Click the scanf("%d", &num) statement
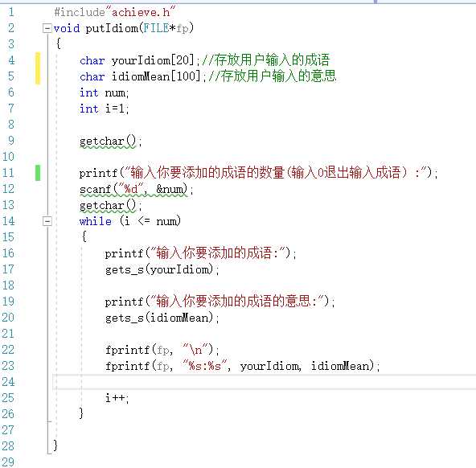 pos(137,190)
